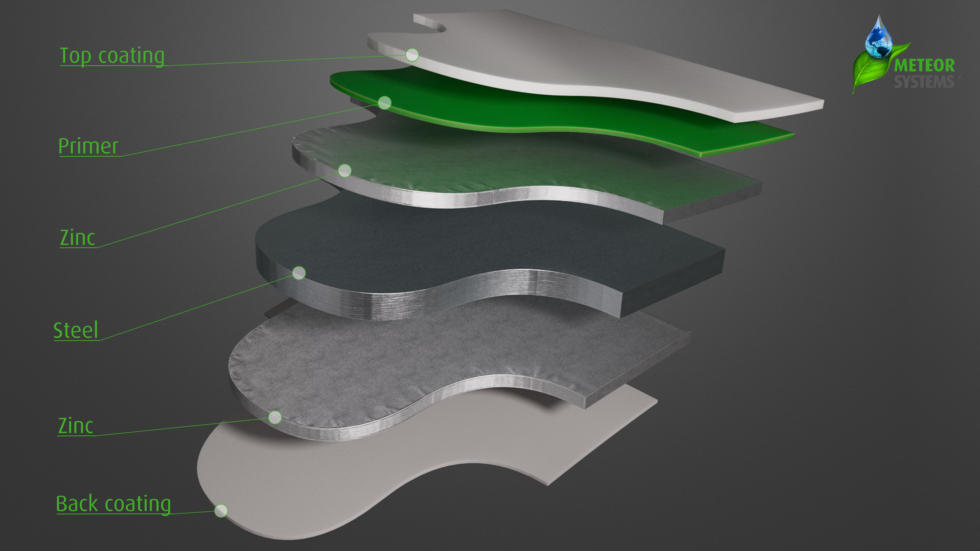980x551 pixels.
Task: Click the hotspot marker on the steel layer
Action: pyautogui.click(x=299, y=273)
